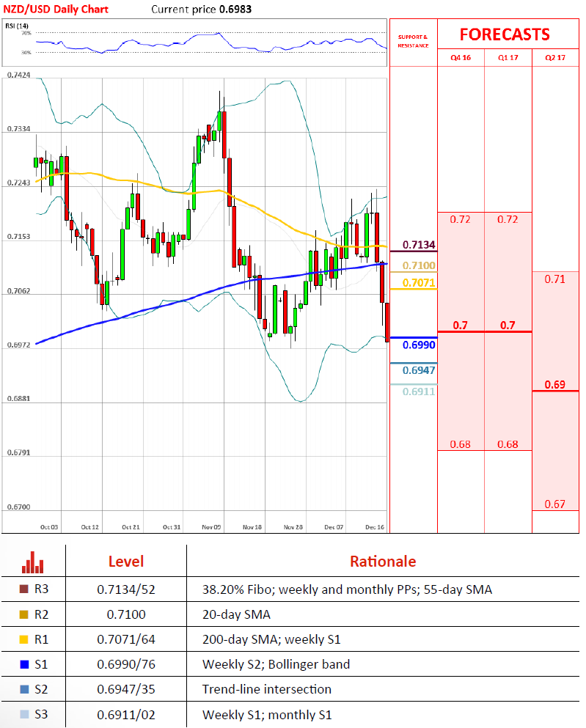Click the RSI (14) indicator label
Image resolution: width=586 pixels, height=728 pixels.
coord(18,26)
